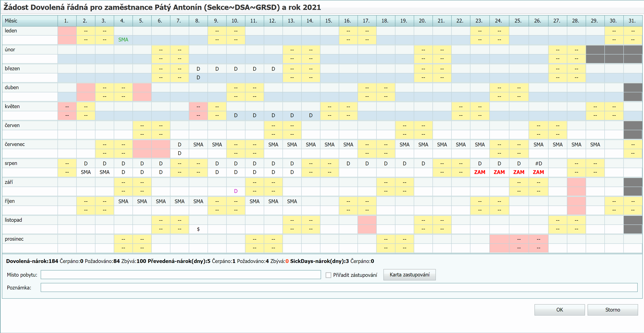Screen dimensions: 644x333
Task: Select the září month row label
Action: click(30, 182)
